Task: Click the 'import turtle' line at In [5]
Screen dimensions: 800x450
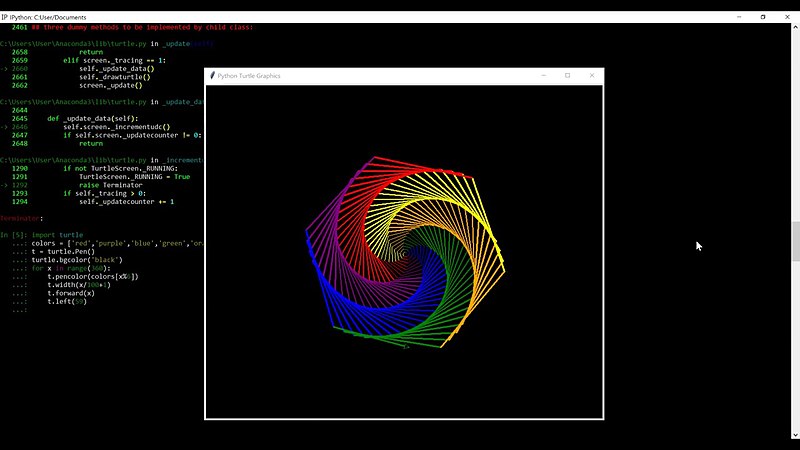Action: (57, 235)
